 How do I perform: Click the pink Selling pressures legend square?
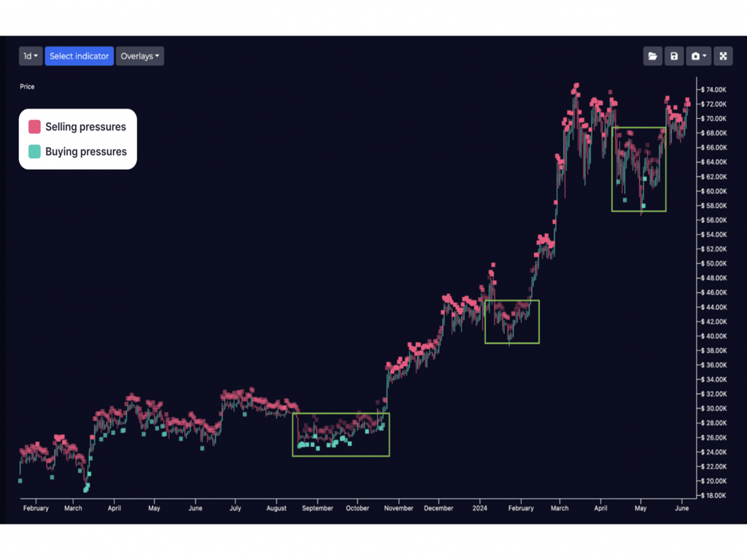[34, 127]
